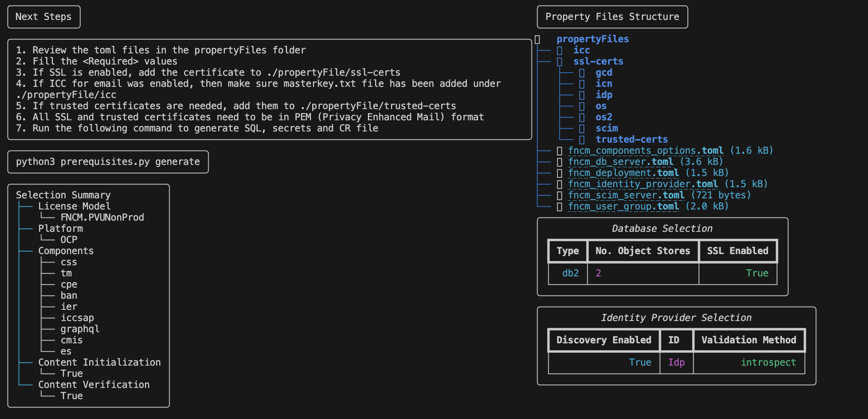Click the Database Selection table title
The height and width of the screenshot is (419, 868).
tap(662, 229)
